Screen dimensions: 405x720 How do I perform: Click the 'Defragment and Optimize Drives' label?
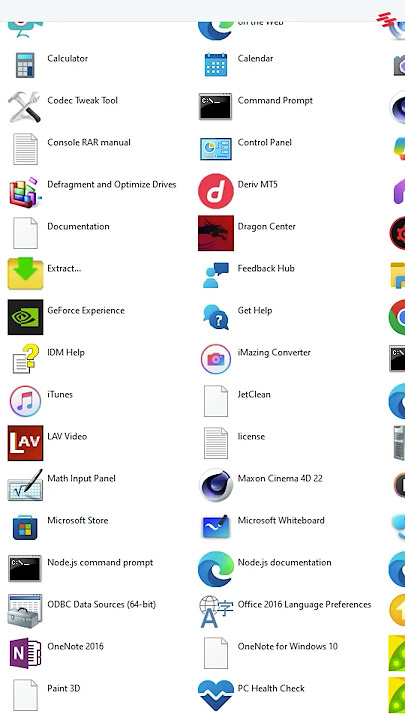112,185
